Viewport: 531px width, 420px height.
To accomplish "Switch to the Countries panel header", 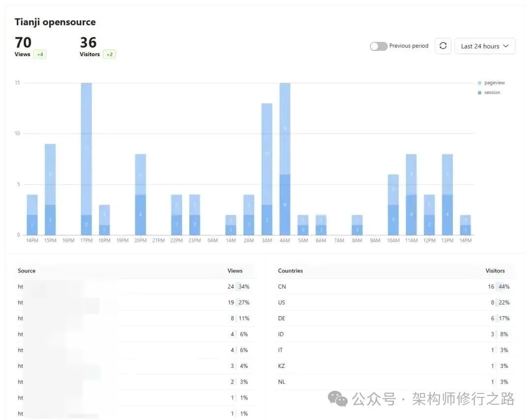I will click(x=290, y=270).
